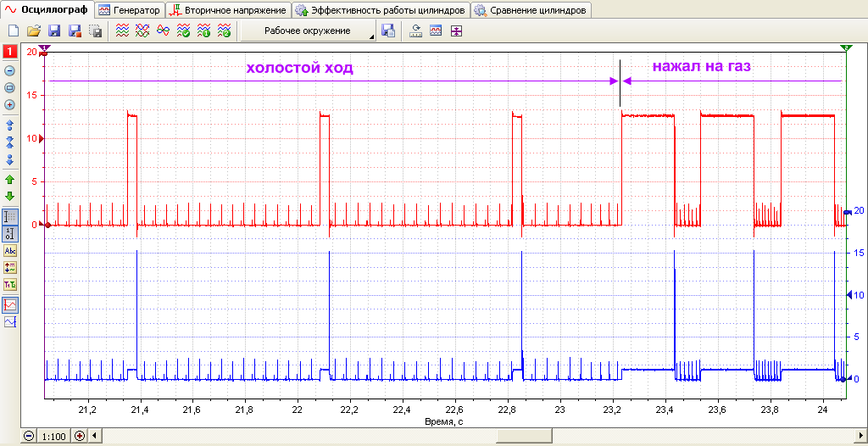The height and width of the screenshot is (446, 868).
Task: Click the 23,2 time axis value
Action: click(612, 410)
